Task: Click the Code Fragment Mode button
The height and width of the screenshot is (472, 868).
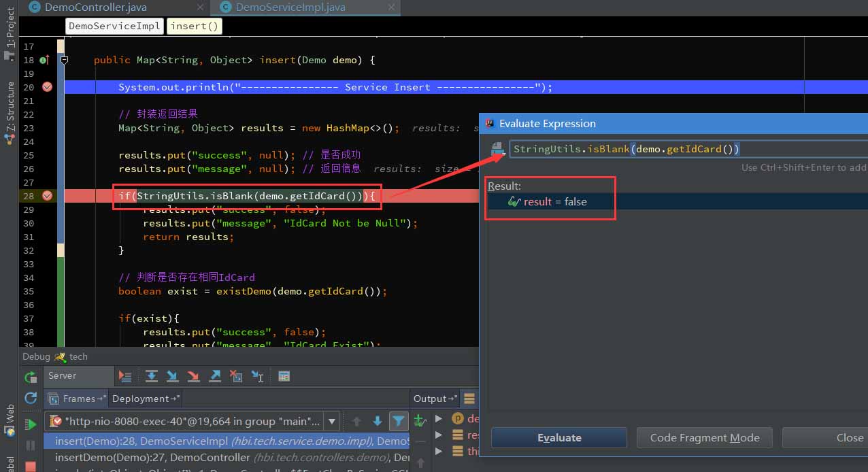Action: [x=705, y=438]
